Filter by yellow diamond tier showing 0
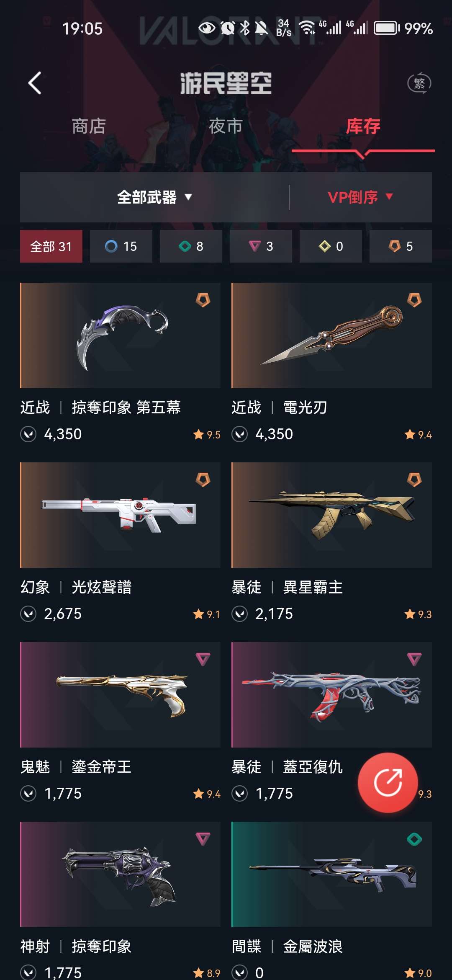452x980 pixels. pos(331,246)
